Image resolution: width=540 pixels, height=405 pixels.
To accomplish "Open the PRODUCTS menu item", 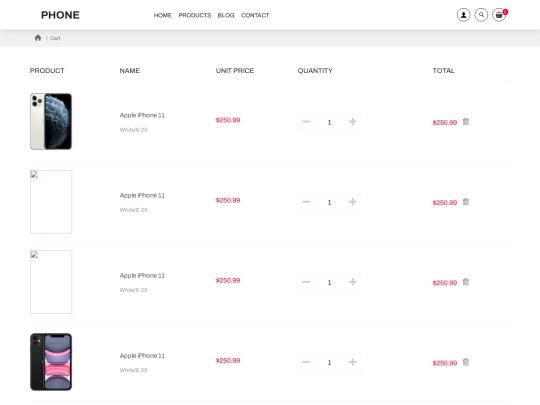I will [x=195, y=15].
